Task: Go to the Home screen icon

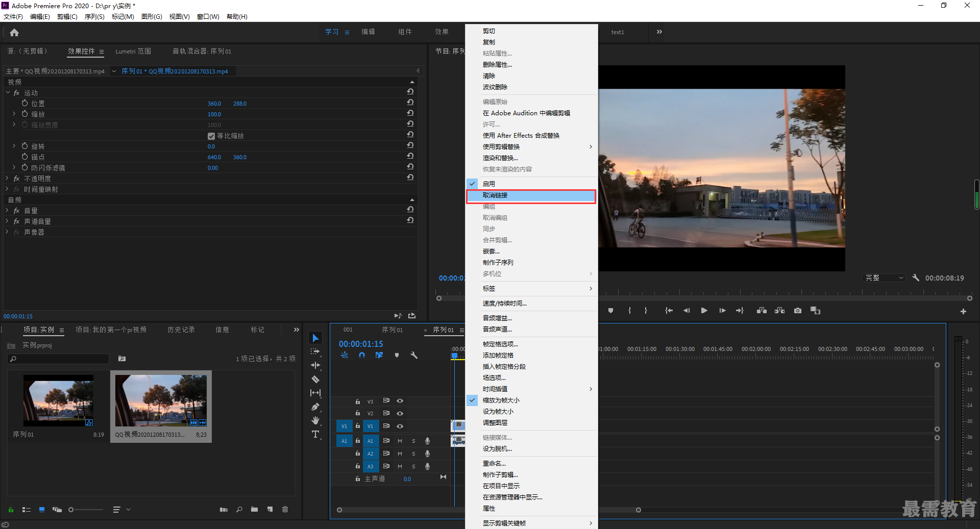Action: (14, 32)
